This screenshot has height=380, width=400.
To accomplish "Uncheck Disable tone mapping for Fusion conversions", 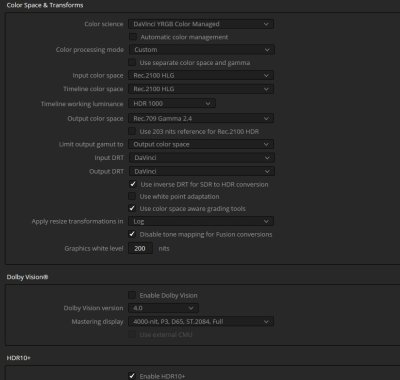I will [132, 234].
